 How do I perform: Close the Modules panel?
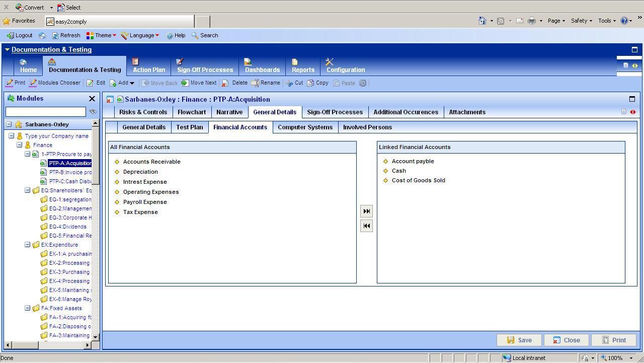pyautogui.click(x=92, y=99)
